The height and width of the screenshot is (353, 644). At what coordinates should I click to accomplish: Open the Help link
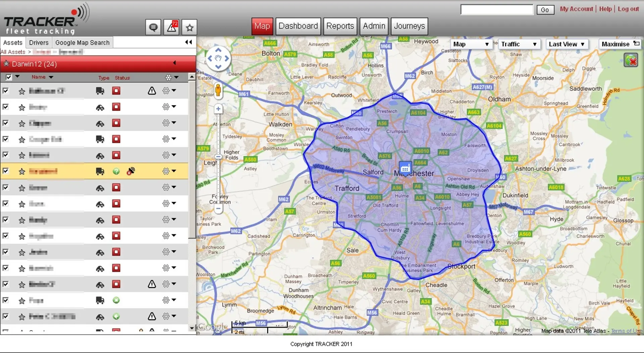pos(605,9)
